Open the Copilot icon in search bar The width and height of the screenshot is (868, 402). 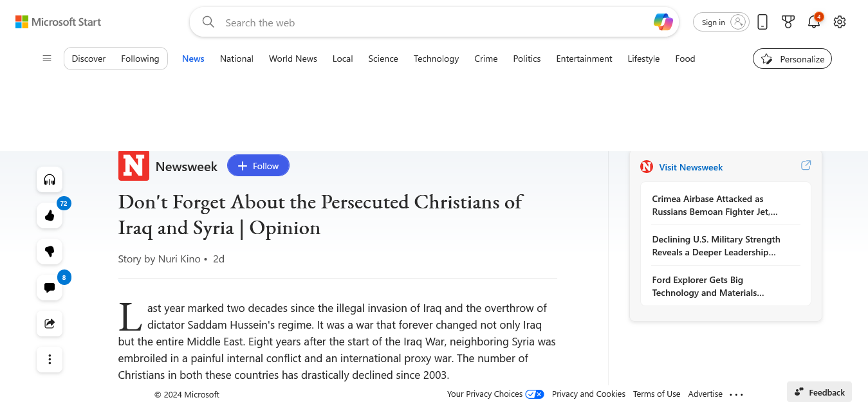click(663, 23)
